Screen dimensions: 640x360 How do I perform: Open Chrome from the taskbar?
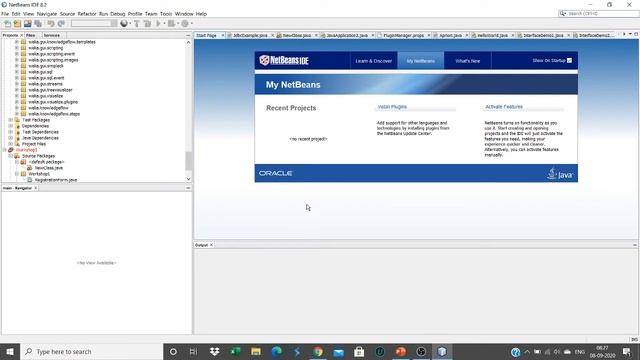[318, 351]
